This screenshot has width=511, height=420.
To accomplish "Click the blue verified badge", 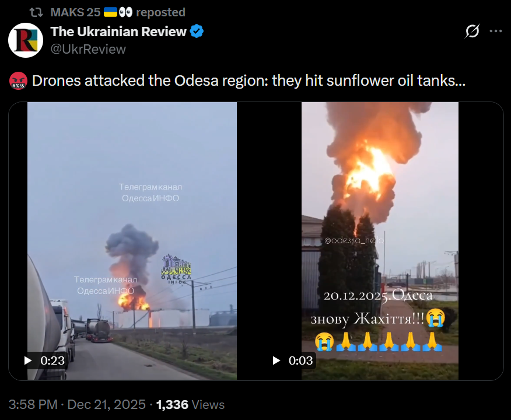I will click(x=197, y=32).
